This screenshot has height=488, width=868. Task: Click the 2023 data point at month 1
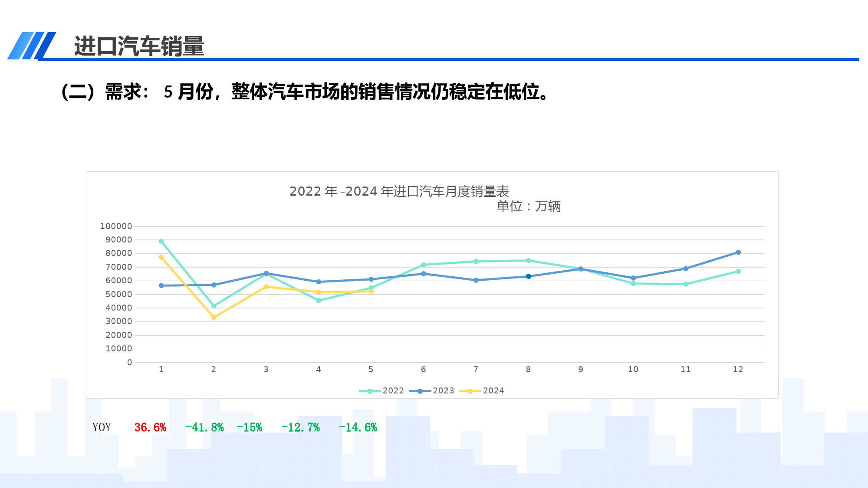coord(161,285)
